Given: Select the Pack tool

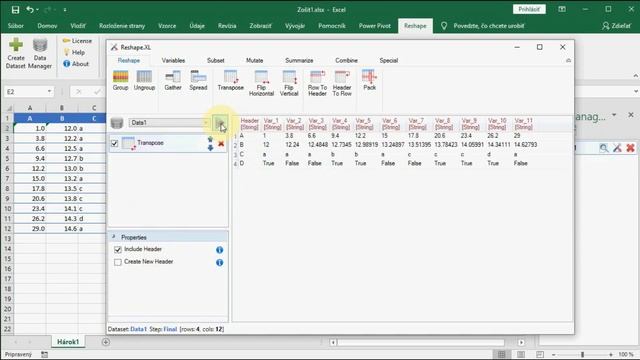Looking at the screenshot, I should 369,80.
